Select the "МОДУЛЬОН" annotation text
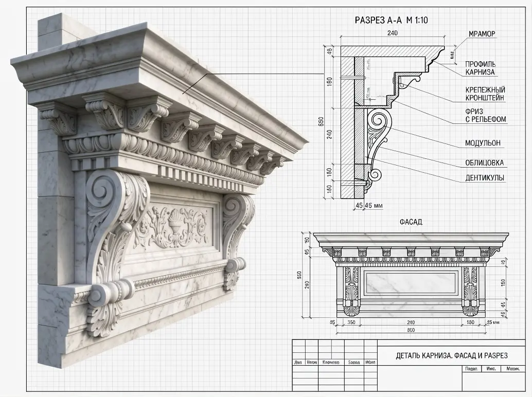The image size is (532, 397). [x=483, y=143]
